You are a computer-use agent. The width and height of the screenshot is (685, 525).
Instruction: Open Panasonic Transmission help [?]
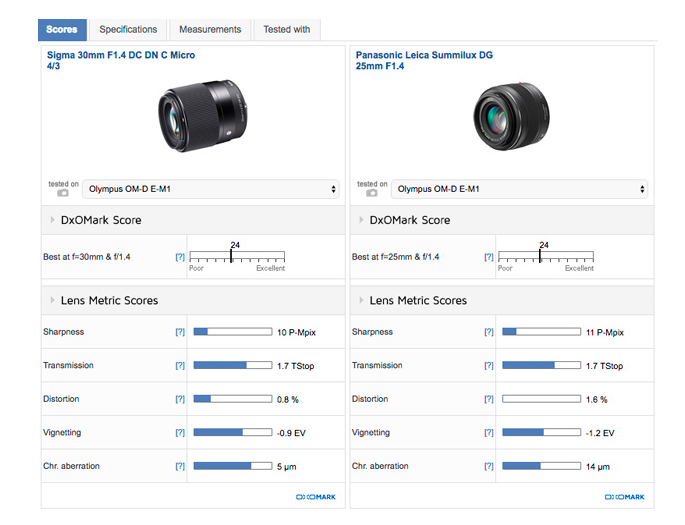click(x=489, y=366)
